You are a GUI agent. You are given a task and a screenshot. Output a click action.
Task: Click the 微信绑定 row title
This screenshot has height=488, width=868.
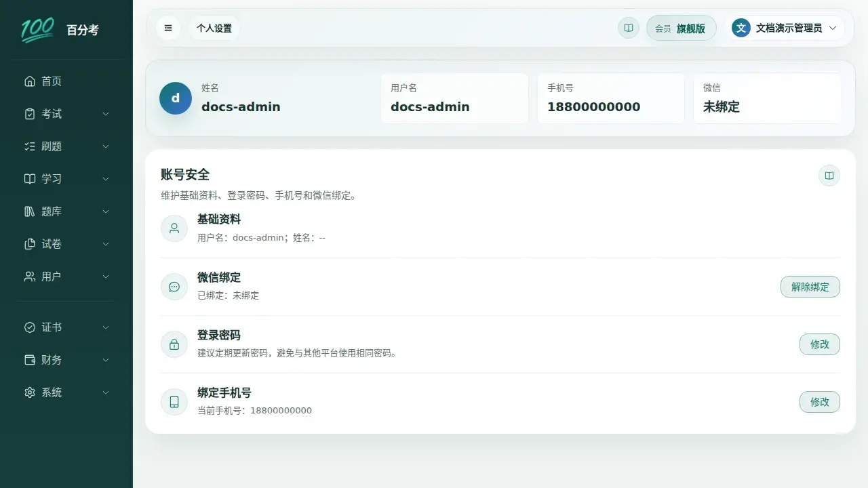[x=219, y=277]
